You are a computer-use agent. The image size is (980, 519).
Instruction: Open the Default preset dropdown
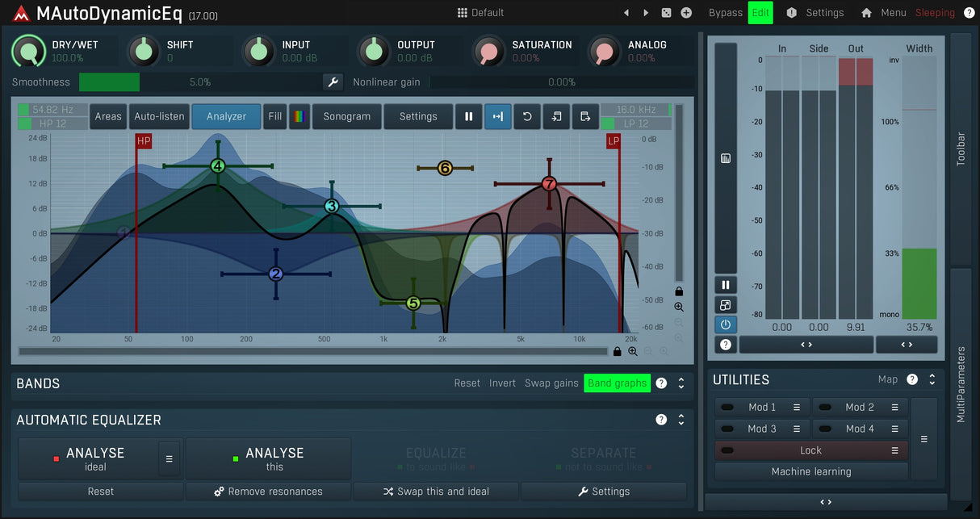pyautogui.click(x=480, y=13)
